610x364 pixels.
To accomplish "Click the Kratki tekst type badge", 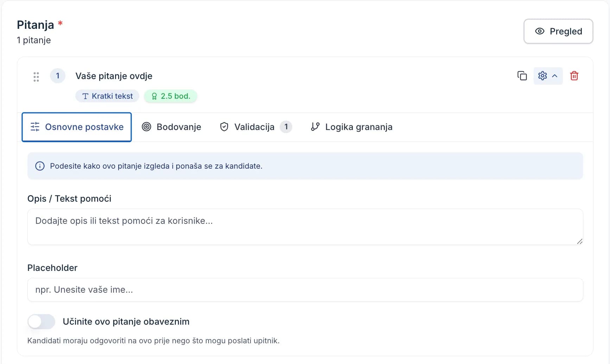I will pyautogui.click(x=107, y=96).
